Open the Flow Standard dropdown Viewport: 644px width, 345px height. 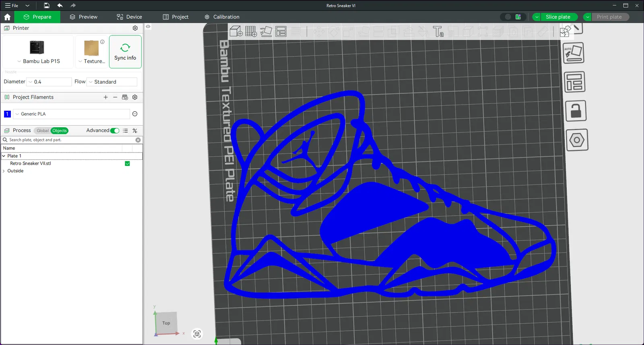112,82
